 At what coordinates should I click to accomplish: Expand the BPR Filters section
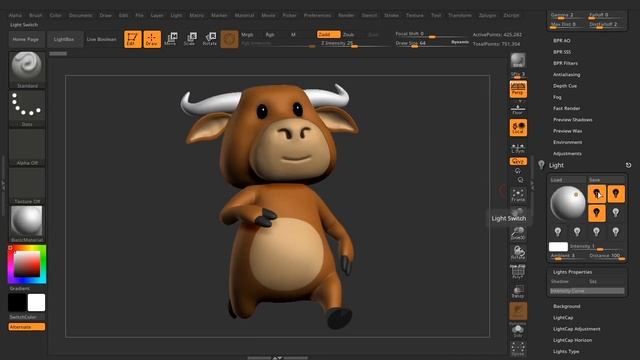click(x=565, y=63)
